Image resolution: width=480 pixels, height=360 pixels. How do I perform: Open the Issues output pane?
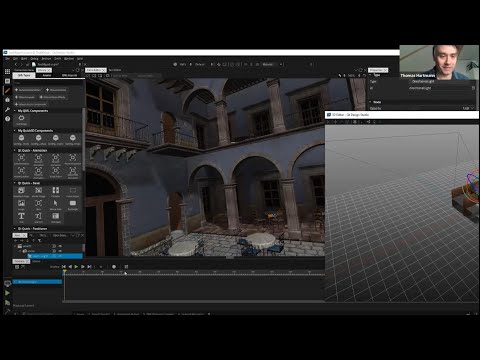click(80, 314)
